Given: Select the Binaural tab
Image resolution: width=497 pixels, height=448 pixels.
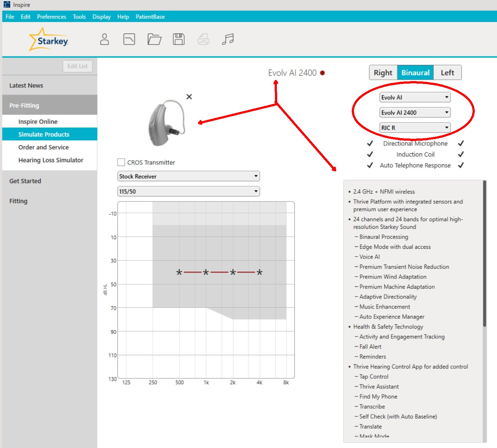Looking at the screenshot, I should click(x=415, y=73).
